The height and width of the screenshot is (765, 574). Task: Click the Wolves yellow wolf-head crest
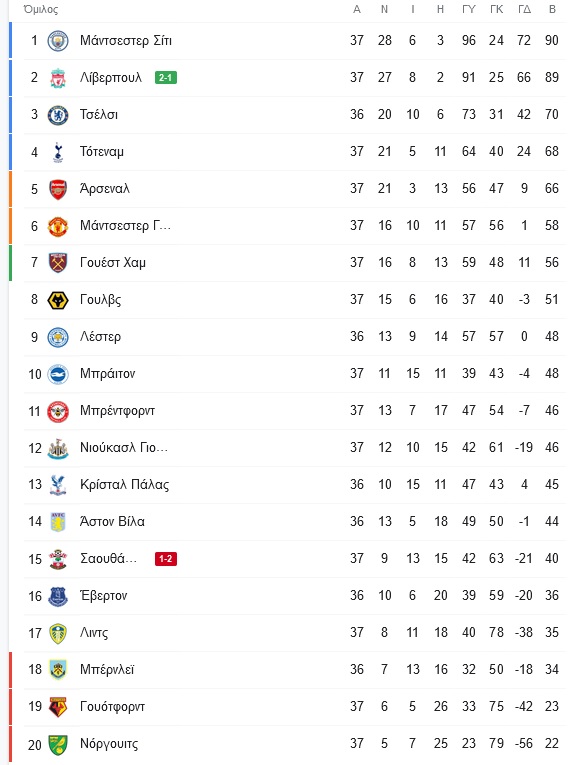point(58,300)
